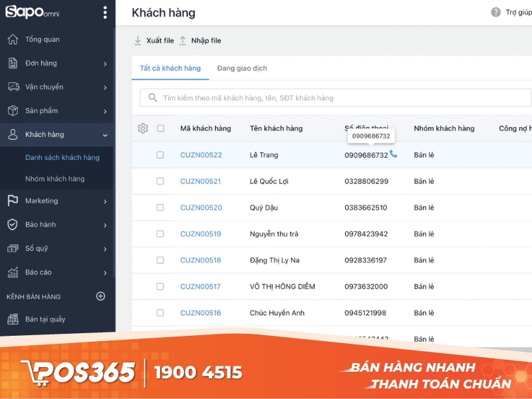Open customer link CUZN00520
532x399 pixels.
tap(201, 207)
